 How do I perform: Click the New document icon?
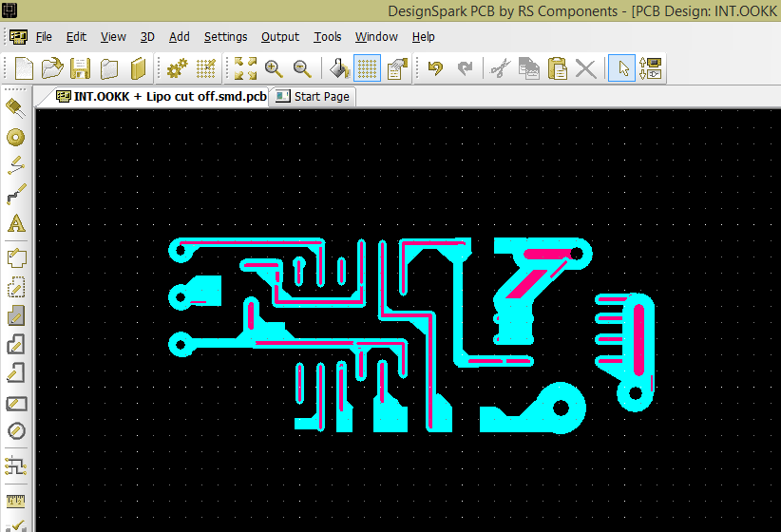(x=24, y=68)
